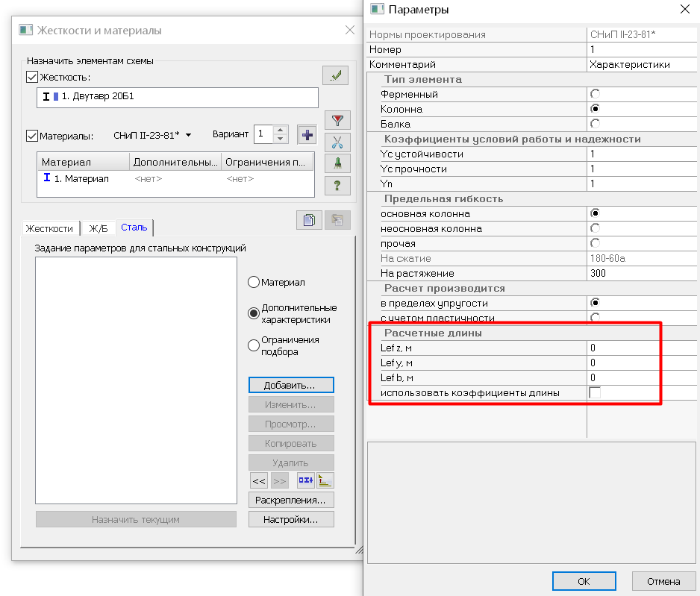This screenshot has height=596, width=700.
Task: Confirm parameters with the OK button
Action: pyautogui.click(x=584, y=581)
